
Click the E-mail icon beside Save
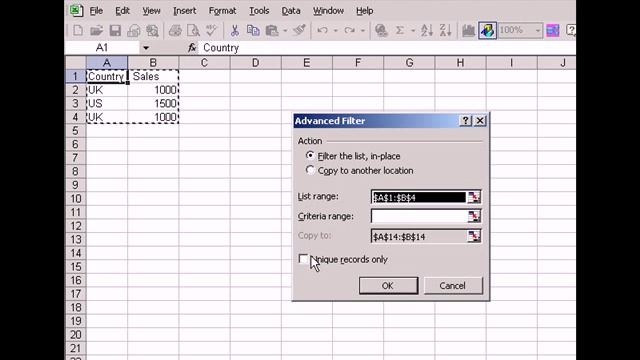tap(134, 31)
